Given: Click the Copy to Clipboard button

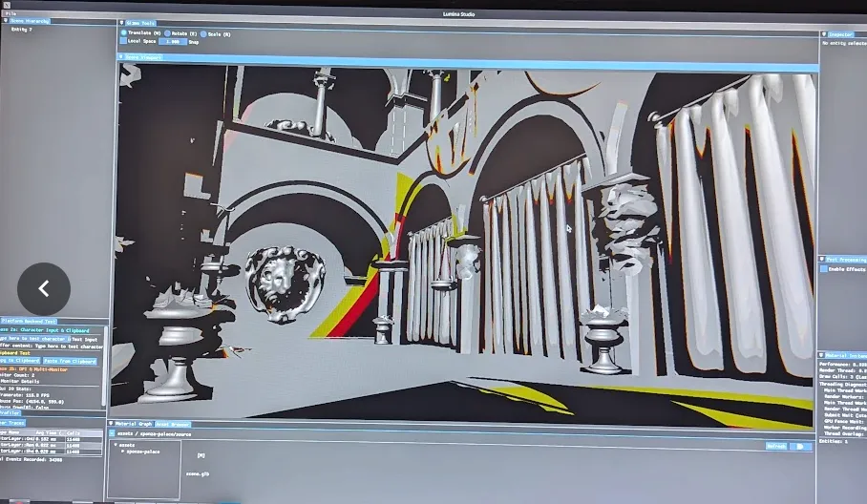Looking at the screenshot, I should click(x=20, y=360).
